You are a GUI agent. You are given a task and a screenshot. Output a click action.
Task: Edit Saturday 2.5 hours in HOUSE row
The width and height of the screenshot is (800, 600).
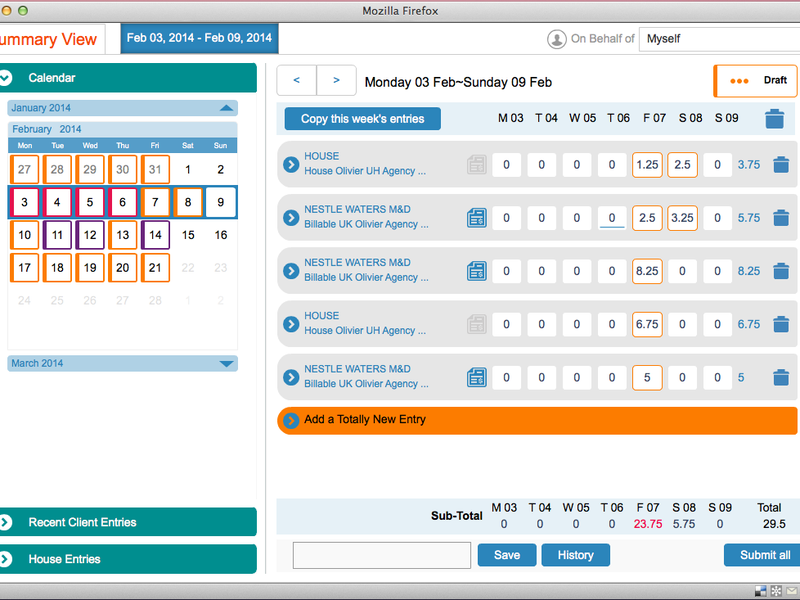682,165
